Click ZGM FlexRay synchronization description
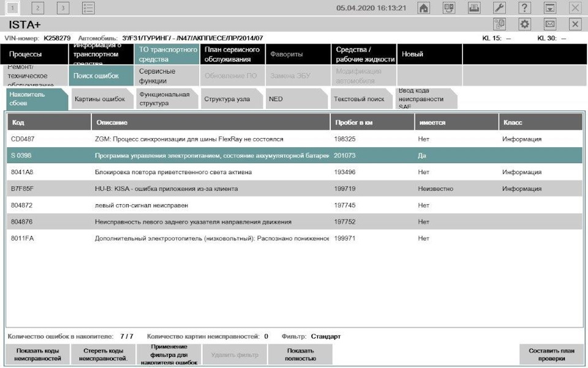Image resolution: width=588 pixels, height=368 pixels. [189, 139]
